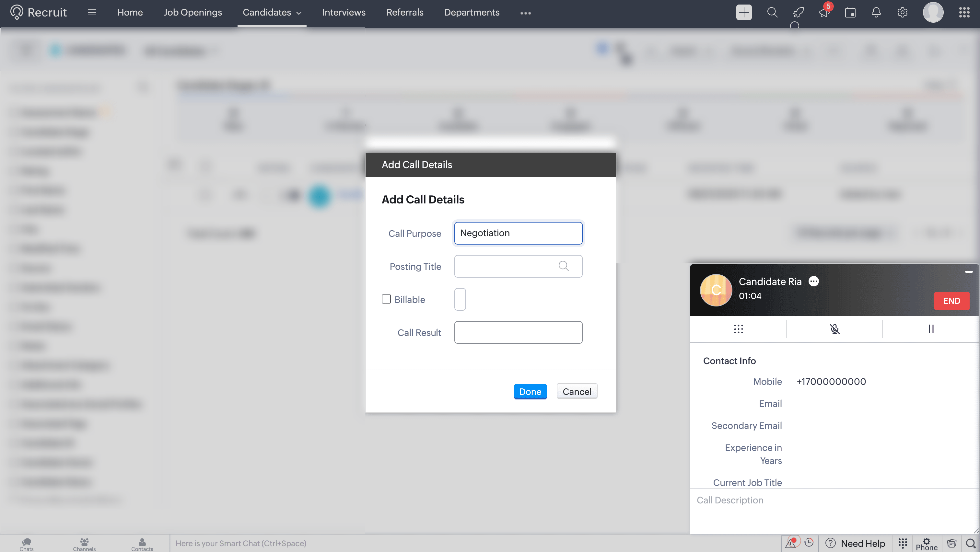Screen dimensions: 980x552
Task: Open the announcements megaphone icon
Action: pyautogui.click(x=824, y=13)
